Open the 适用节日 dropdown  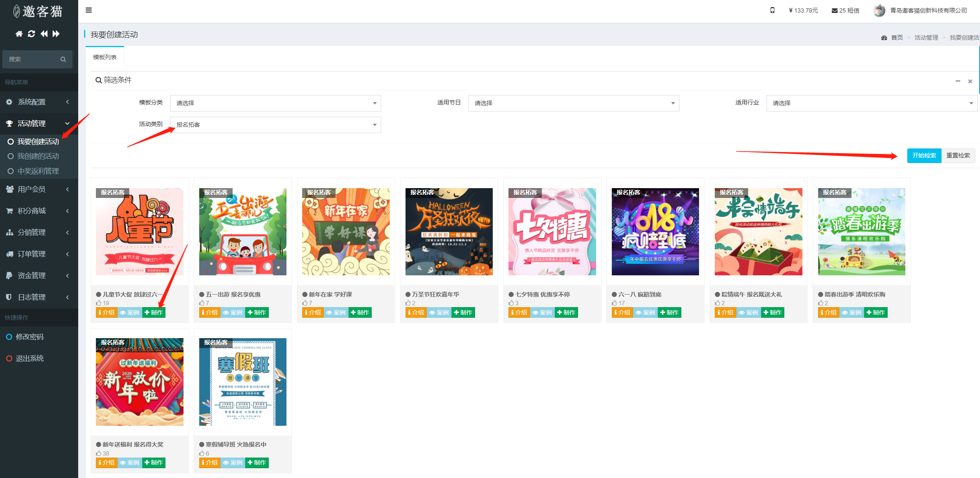pos(573,103)
